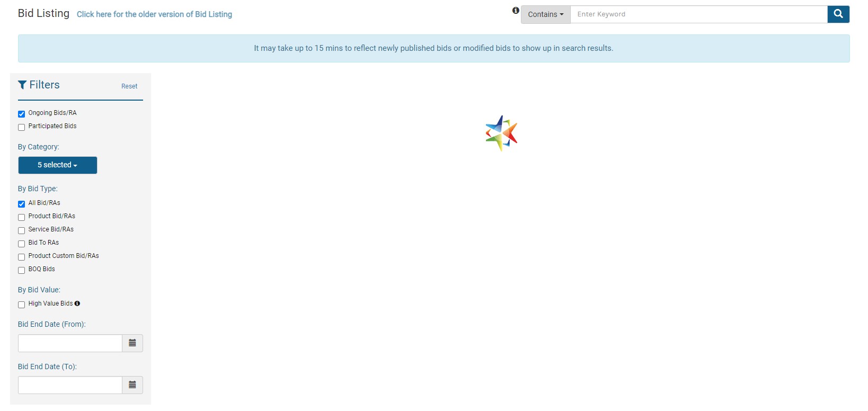868x411 pixels.
Task: Click the magnifier search button
Action: coord(838,14)
